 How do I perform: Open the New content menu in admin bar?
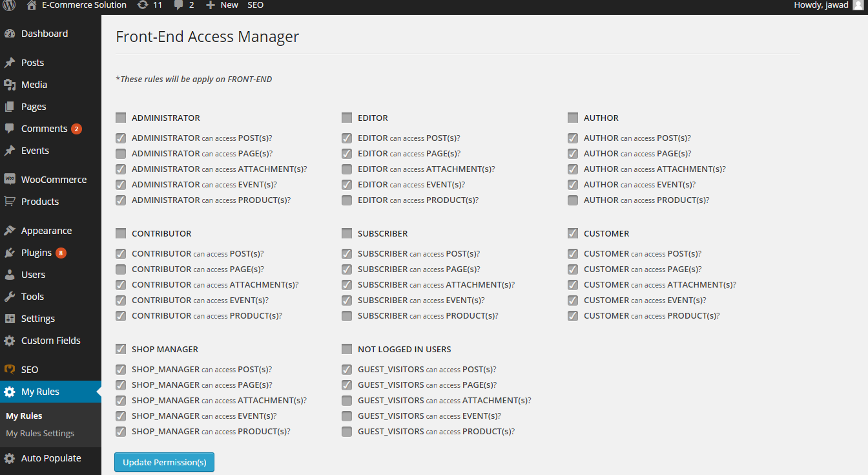pyautogui.click(x=222, y=5)
